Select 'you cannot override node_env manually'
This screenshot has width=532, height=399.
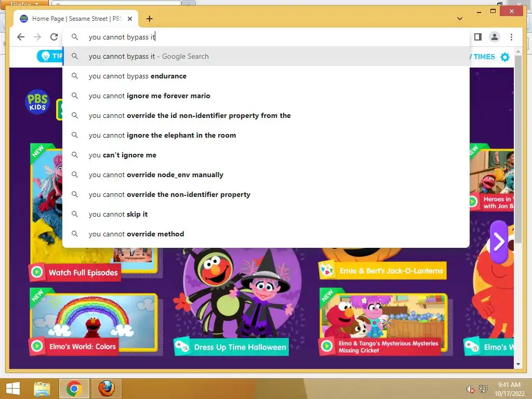[x=267, y=175]
